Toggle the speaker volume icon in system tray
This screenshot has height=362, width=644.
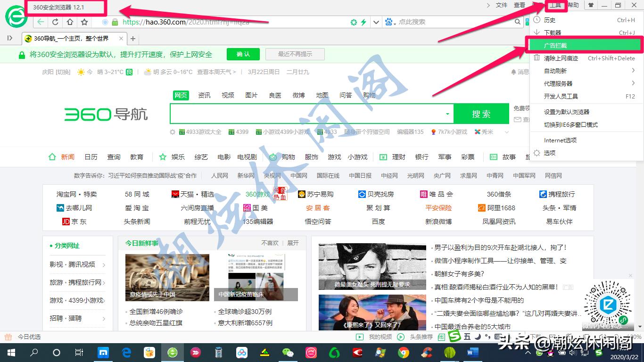coord(571,354)
